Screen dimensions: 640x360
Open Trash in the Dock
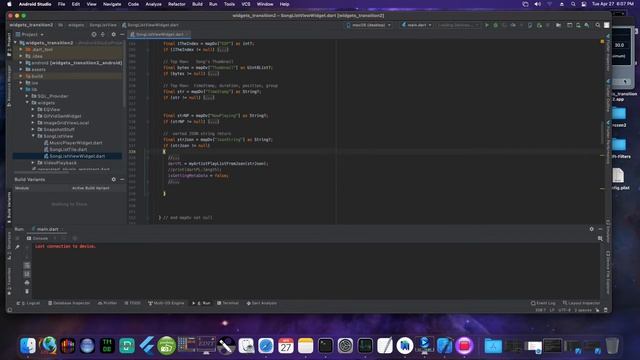pyautogui.click(x=612, y=345)
